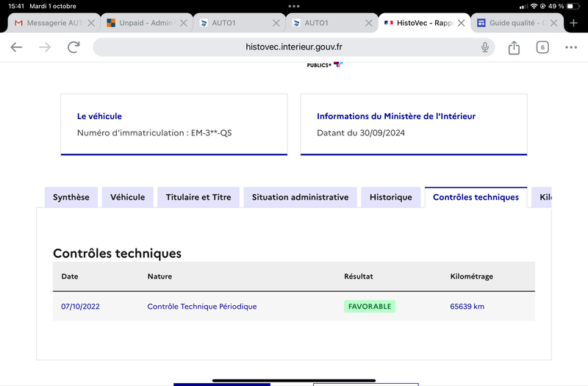
Task: Tap the three-dot multitasking control at top
Action: [x=293, y=6]
